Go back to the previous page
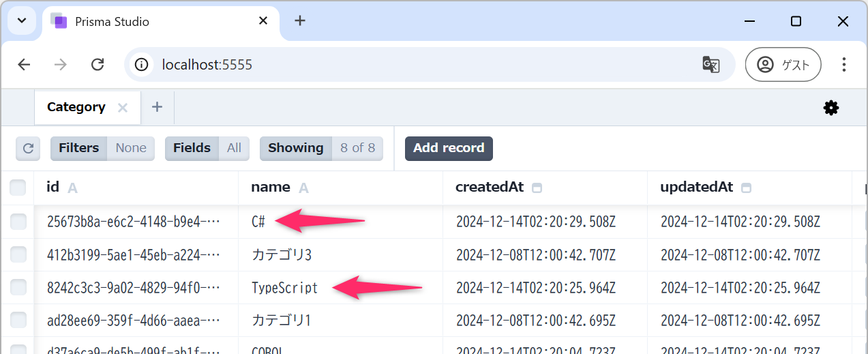Screen dimensions: 868x354 pos(24,65)
